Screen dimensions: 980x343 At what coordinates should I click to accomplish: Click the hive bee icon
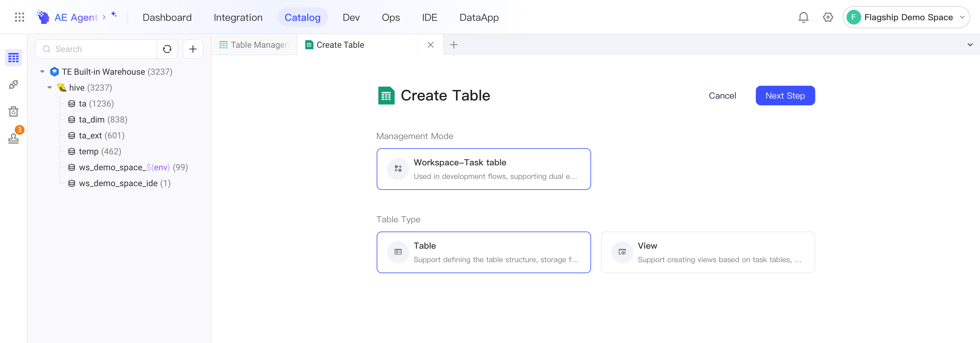(x=62, y=88)
